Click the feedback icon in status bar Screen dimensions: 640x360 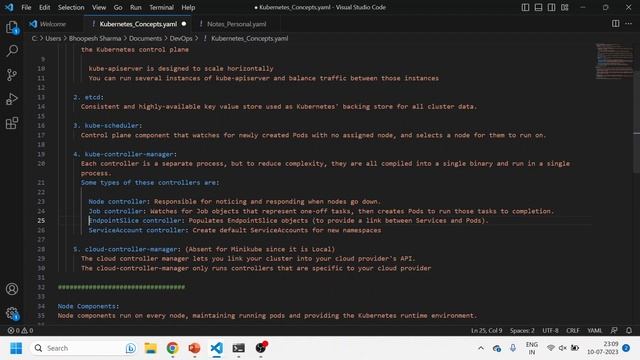click(x=614, y=330)
